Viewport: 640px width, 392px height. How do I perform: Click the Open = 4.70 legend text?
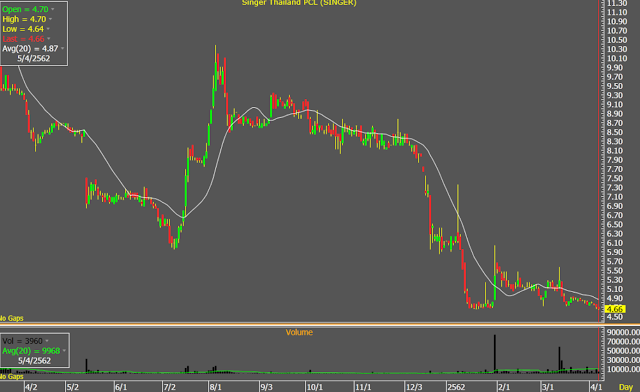pos(25,9)
